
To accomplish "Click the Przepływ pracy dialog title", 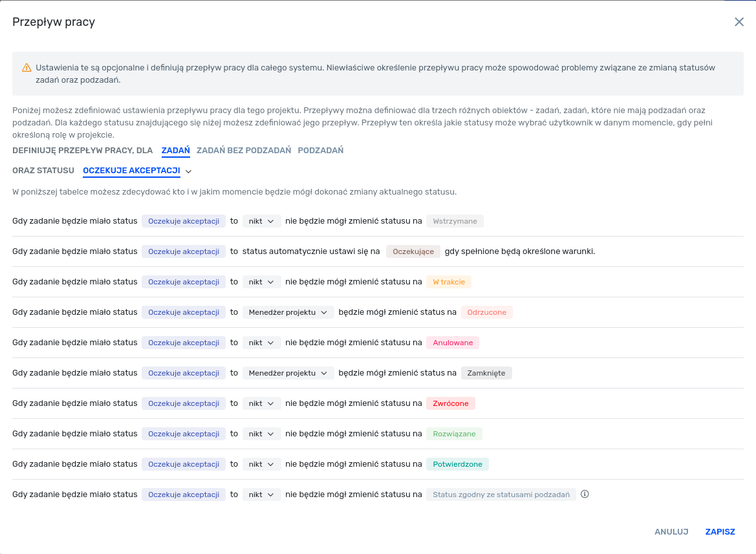I will pyautogui.click(x=54, y=22).
